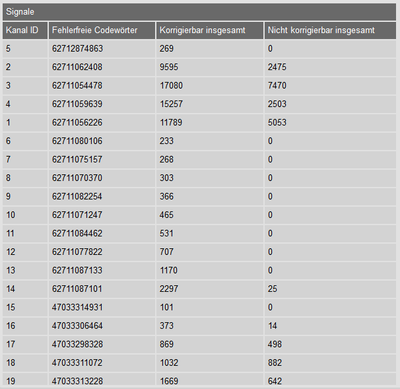Image resolution: width=400 pixels, height=389 pixels.
Task: Click codeword value 47033311072
Action: click(x=77, y=363)
